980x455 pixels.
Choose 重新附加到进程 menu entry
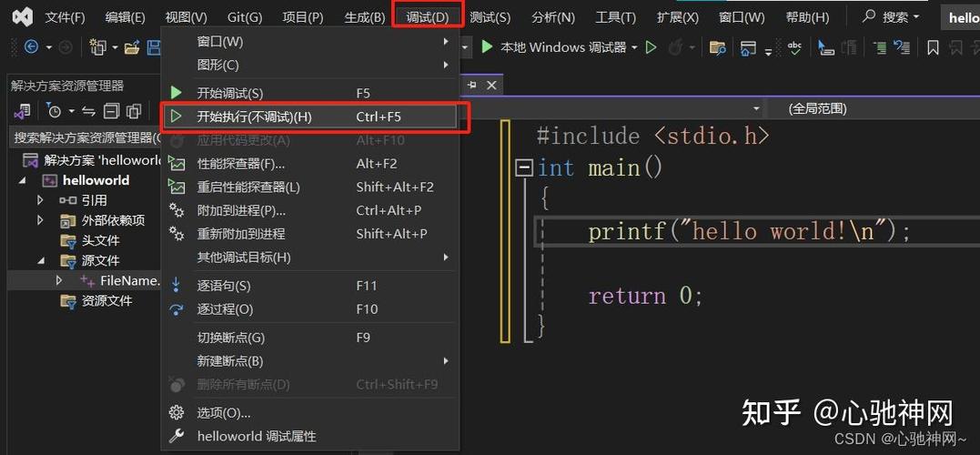[309, 234]
